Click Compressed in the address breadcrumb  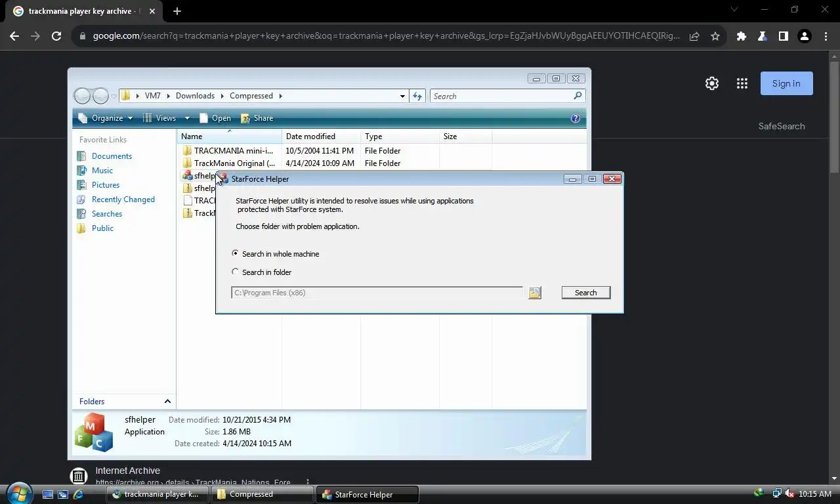[x=251, y=96]
